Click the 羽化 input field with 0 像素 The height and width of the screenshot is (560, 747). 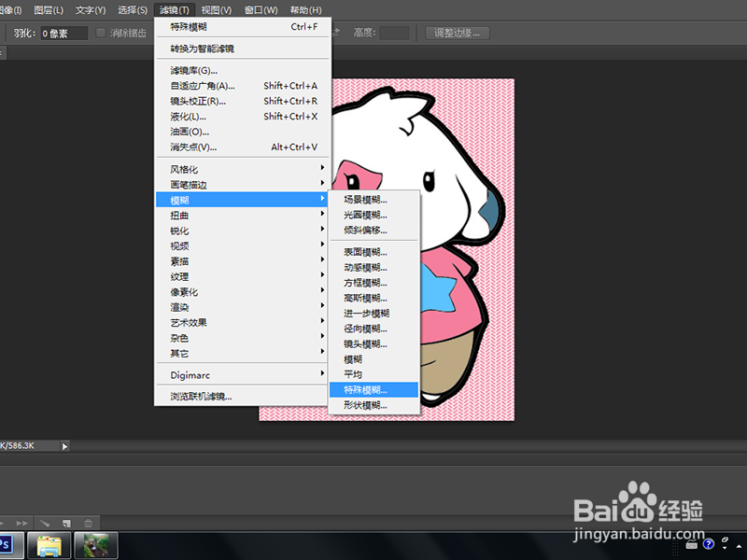(63, 34)
